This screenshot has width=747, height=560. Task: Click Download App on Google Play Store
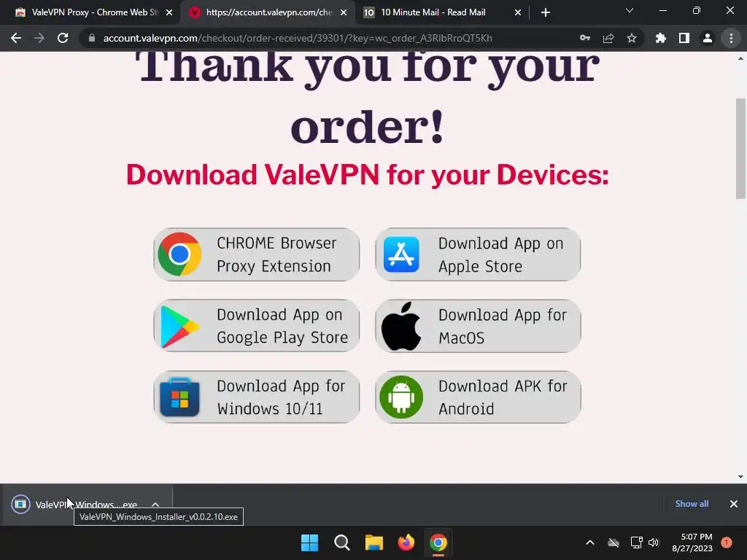coord(256,326)
